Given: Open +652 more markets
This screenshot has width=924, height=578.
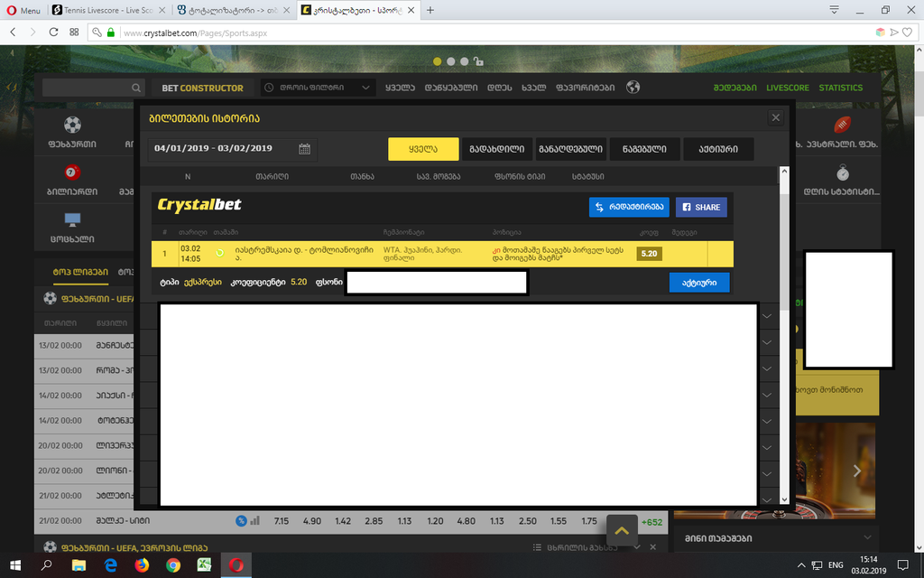Looking at the screenshot, I should pyautogui.click(x=651, y=522).
